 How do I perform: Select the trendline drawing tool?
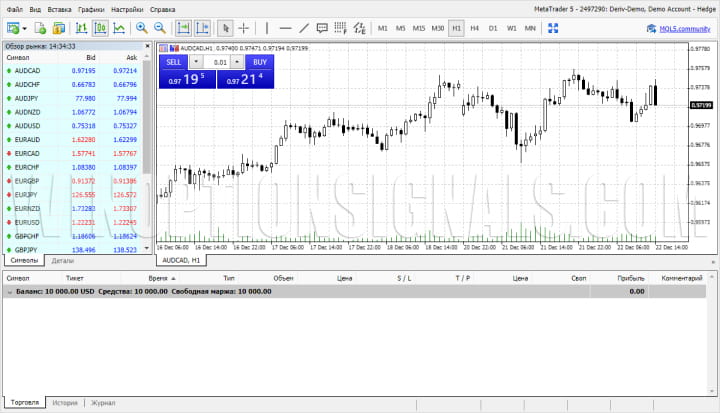point(304,28)
